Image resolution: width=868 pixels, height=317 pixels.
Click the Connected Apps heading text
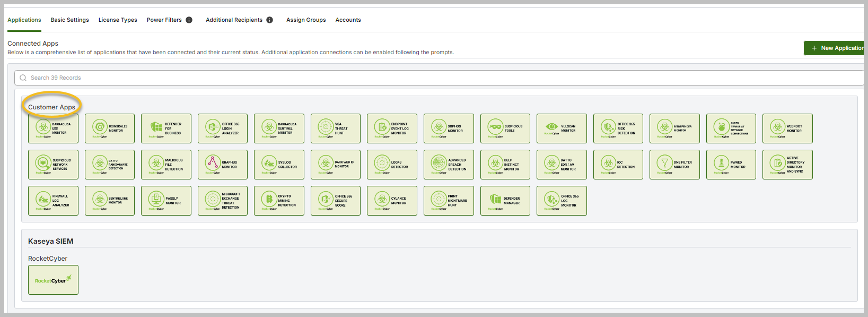(x=33, y=44)
